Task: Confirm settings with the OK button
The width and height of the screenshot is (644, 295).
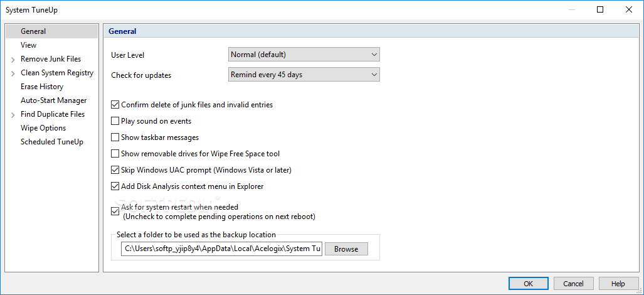Action: click(x=528, y=284)
